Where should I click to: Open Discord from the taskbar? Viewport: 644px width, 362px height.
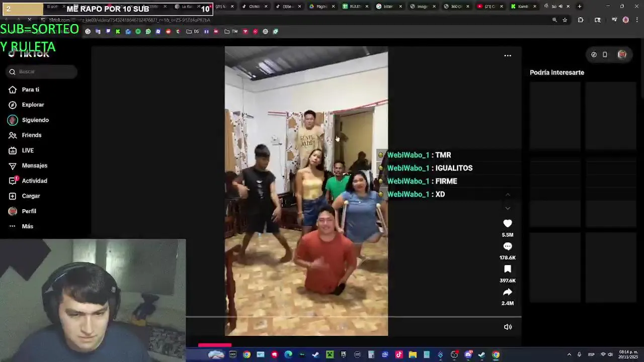point(468,355)
